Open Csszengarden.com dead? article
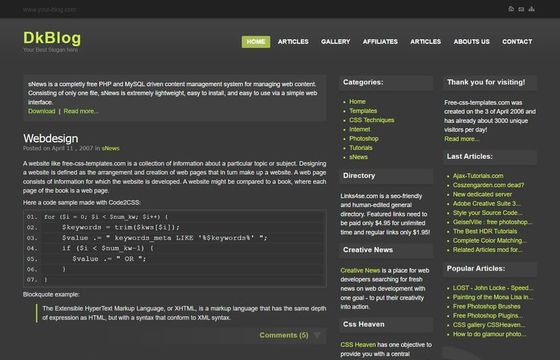The width and height of the screenshot is (560, 360). pos(488,185)
